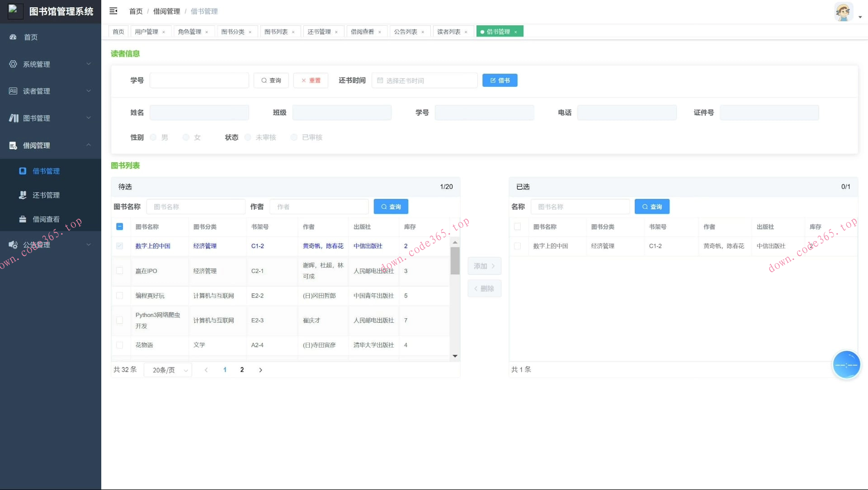
Task: Check the 赢在IPO row checkbox
Action: pyautogui.click(x=119, y=271)
